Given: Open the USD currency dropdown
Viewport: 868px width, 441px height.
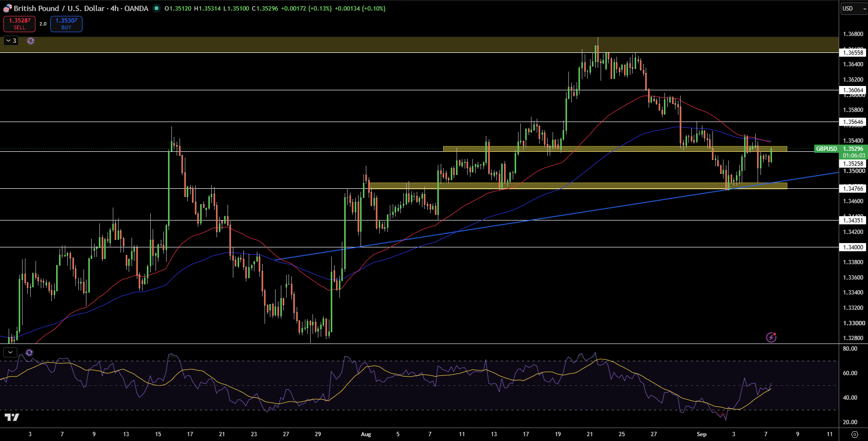Looking at the screenshot, I should tap(854, 8).
